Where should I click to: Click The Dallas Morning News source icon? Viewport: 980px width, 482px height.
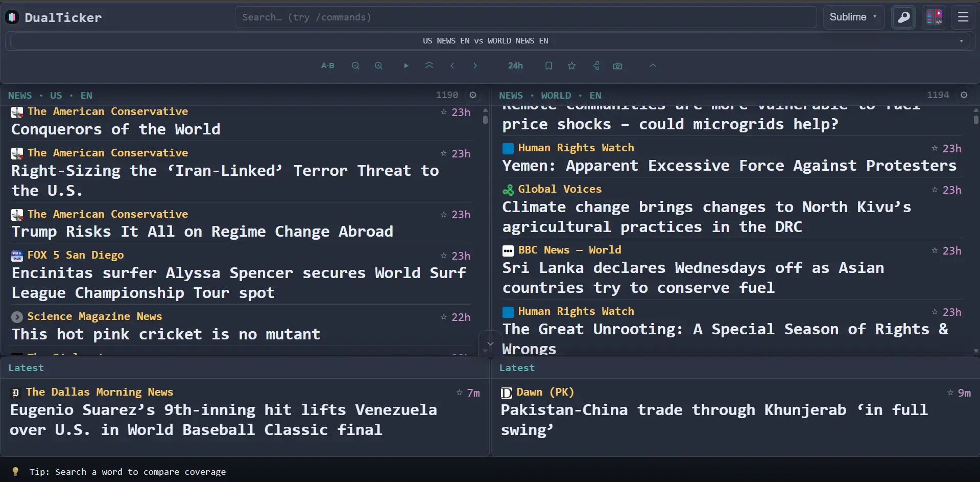[x=15, y=393]
